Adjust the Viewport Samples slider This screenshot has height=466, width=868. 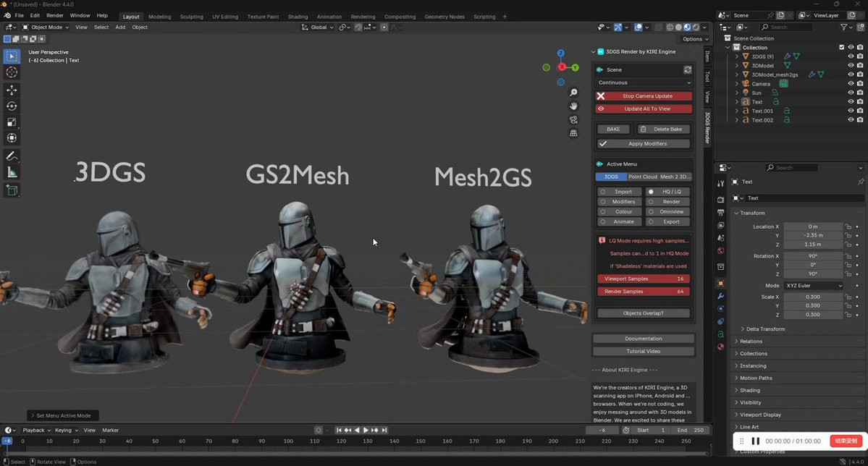coord(644,279)
